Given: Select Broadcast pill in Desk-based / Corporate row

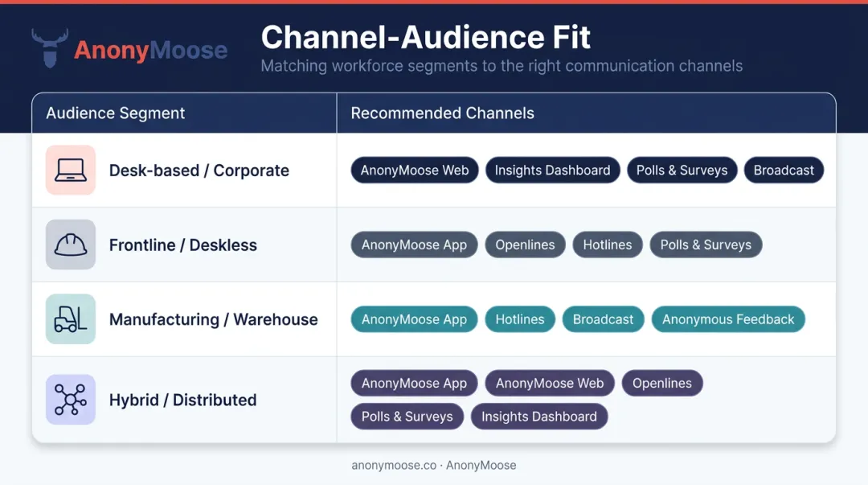Looking at the screenshot, I should tap(784, 171).
